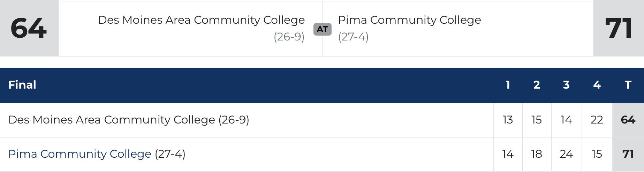The image size is (644, 172).
Task: Click the T total column header
Action: (628, 85)
